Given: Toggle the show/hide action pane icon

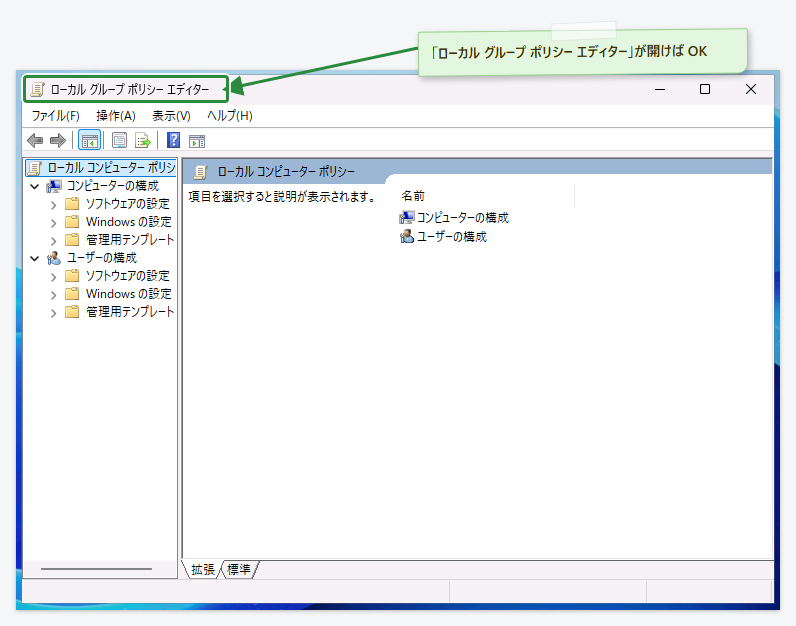Looking at the screenshot, I should [197, 141].
